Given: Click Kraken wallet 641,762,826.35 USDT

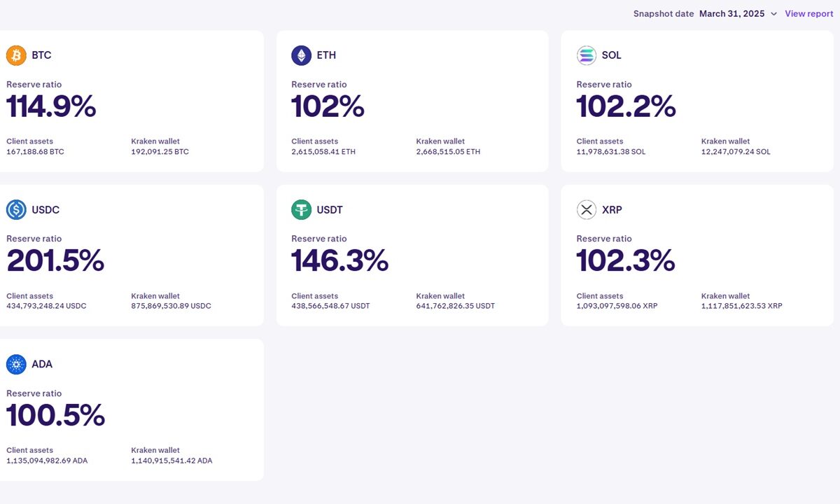Looking at the screenshot, I should 455,306.
